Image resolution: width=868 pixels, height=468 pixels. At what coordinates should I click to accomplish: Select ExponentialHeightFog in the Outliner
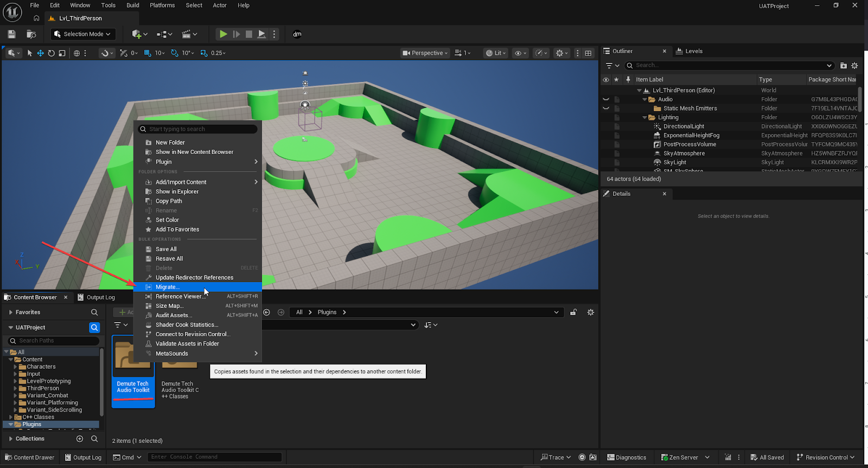tap(691, 136)
